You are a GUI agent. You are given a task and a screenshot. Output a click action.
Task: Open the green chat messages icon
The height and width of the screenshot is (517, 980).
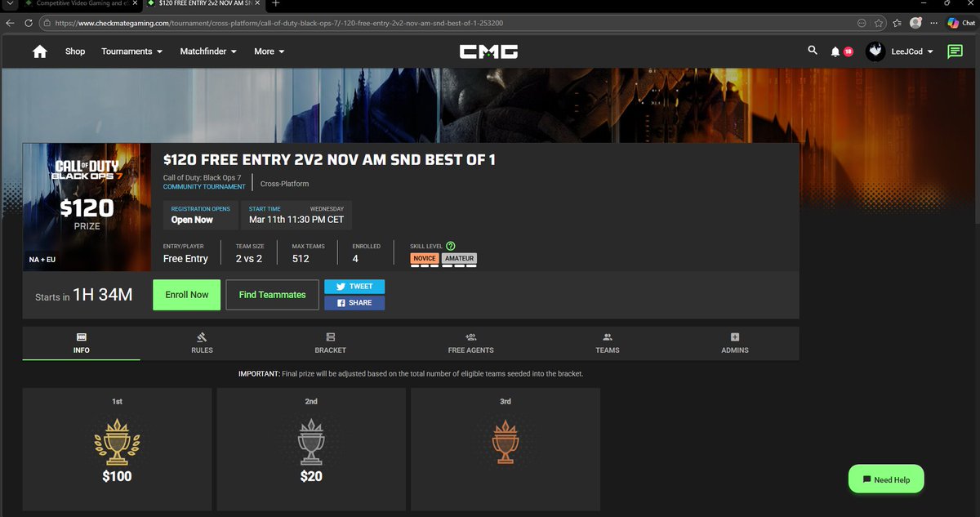click(x=954, y=51)
